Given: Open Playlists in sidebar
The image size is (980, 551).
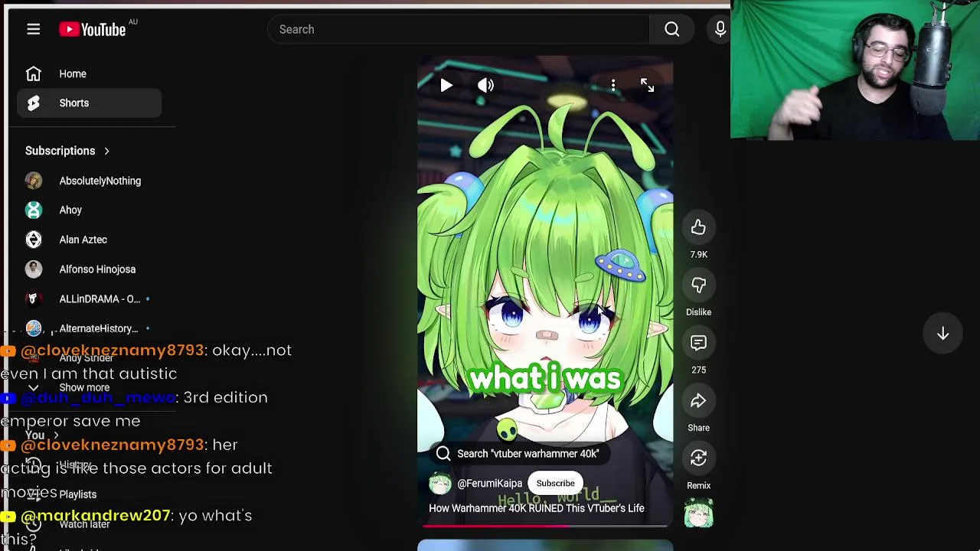Looking at the screenshot, I should click(77, 494).
